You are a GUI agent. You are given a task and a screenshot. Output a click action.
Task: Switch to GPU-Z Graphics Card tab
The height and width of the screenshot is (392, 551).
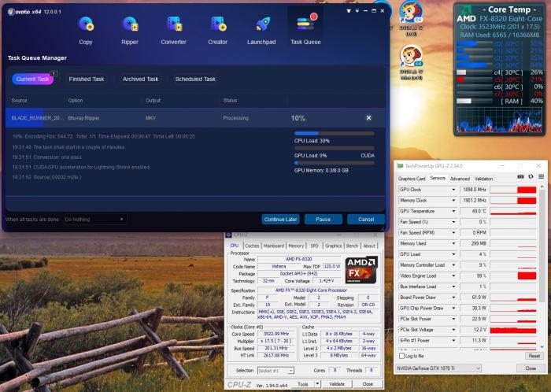click(412, 179)
